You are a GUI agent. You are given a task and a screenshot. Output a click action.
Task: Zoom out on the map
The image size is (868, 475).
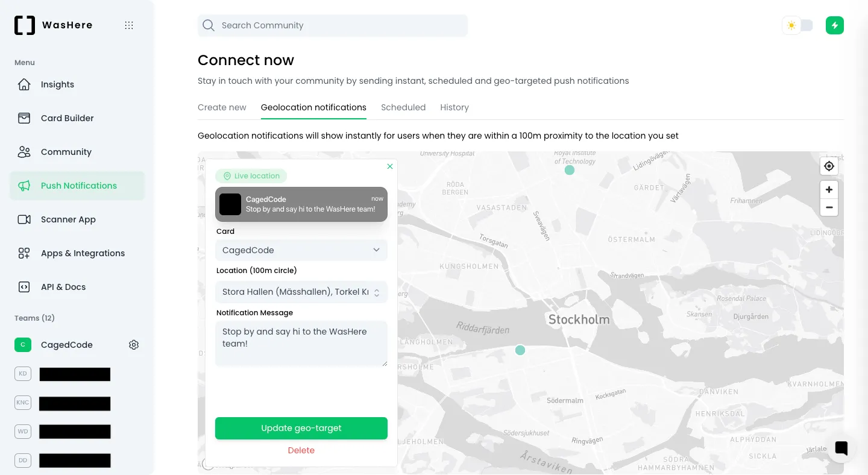[829, 207]
